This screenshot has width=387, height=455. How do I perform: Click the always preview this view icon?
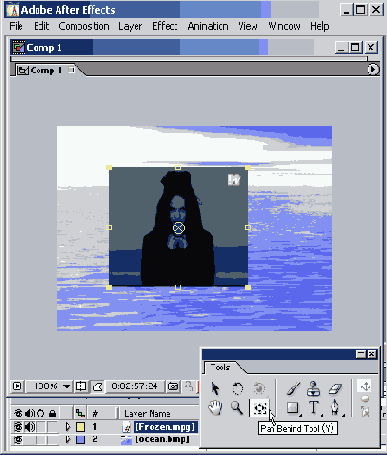pos(17,386)
